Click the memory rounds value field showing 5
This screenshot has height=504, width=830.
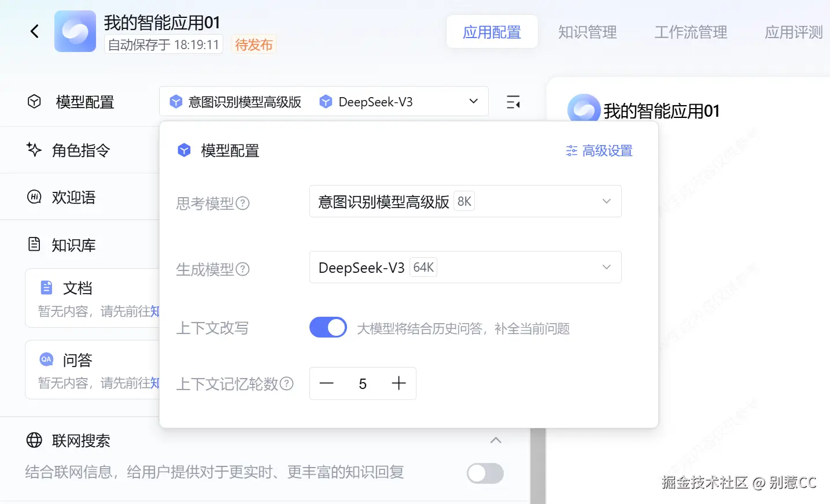(363, 384)
